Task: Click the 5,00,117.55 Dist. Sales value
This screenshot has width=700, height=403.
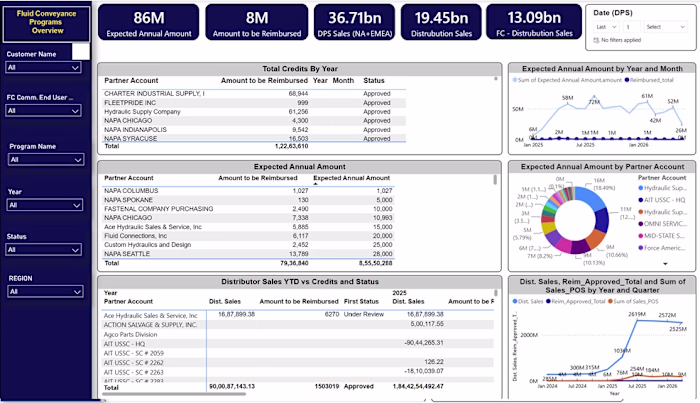Action: (427, 324)
